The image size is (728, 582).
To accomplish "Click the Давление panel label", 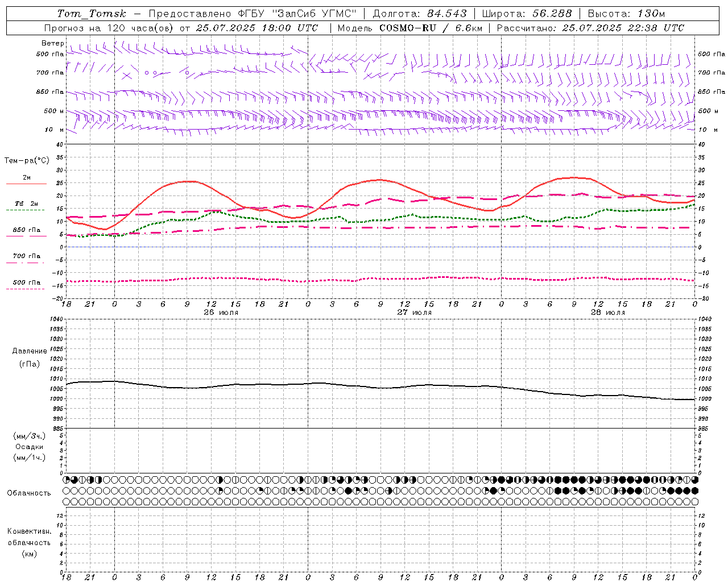I will (30, 351).
